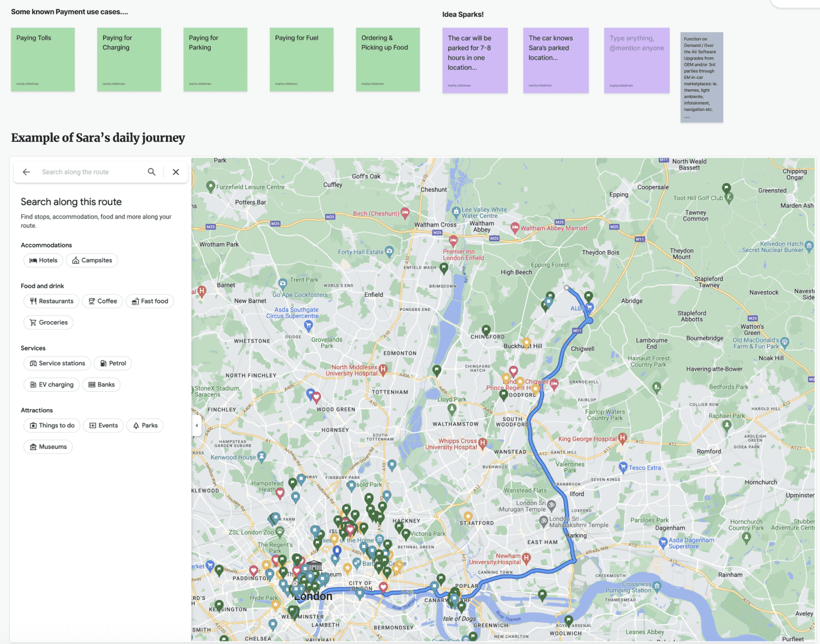The width and height of the screenshot is (820, 644).
Task: Choose the Restaurants chip
Action: tap(52, 301)
